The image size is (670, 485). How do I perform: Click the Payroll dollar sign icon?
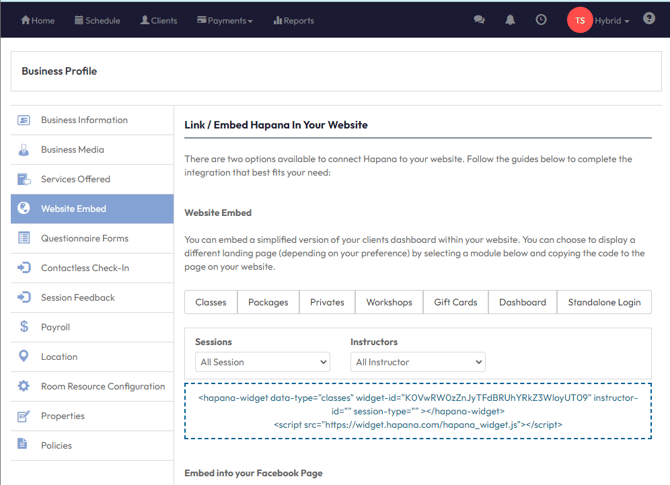[24, 327]
